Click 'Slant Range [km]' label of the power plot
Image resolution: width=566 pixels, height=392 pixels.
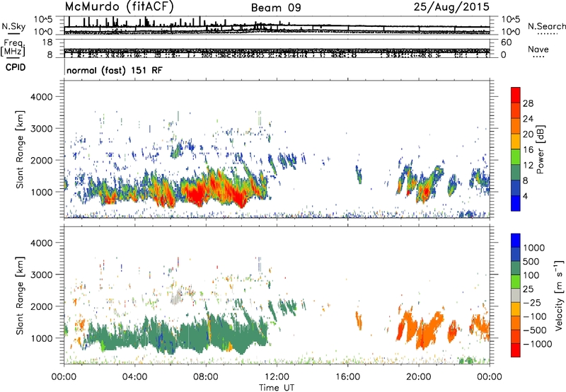[x=20, y=149]
